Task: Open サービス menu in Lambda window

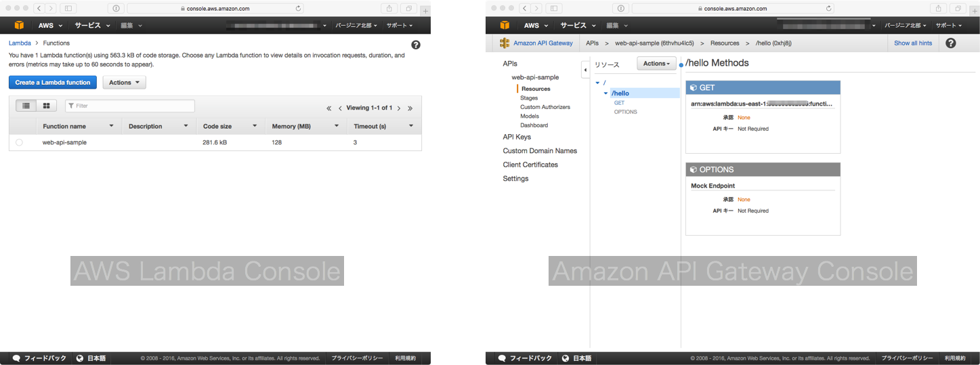Action: [91, 25]
